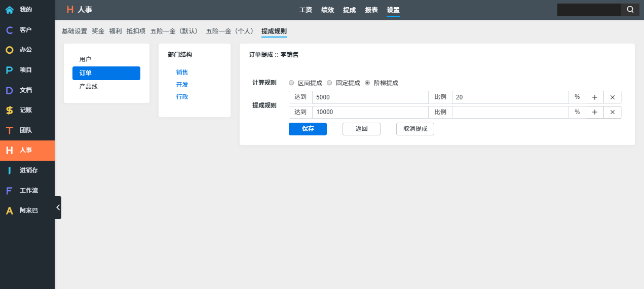This screenshot has width=644, height=289.
Task: Open the 五险一金（个人） tab
Action: click(231, 31)
